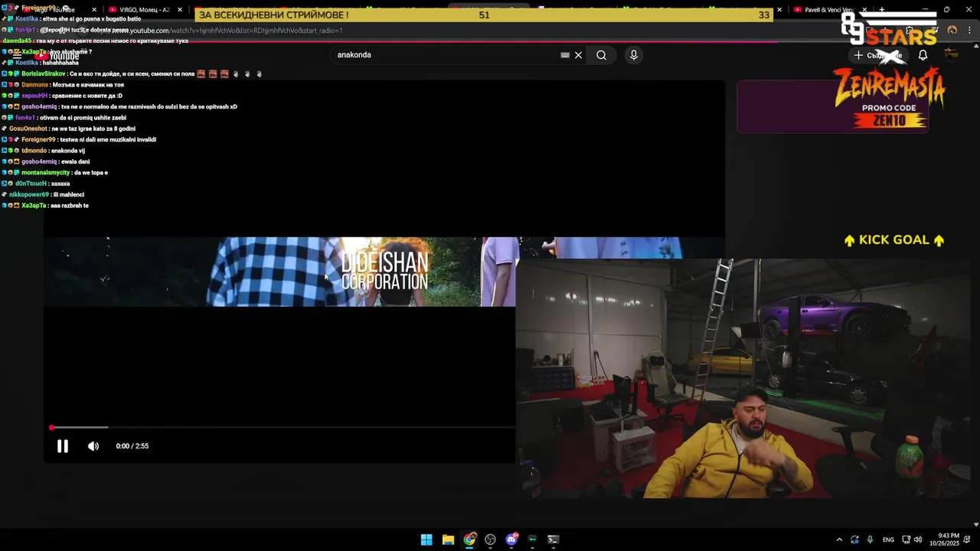Screen dimensions: 980x551
Task: Open the Chrome three-dot menu
Action: coord(969,31)
